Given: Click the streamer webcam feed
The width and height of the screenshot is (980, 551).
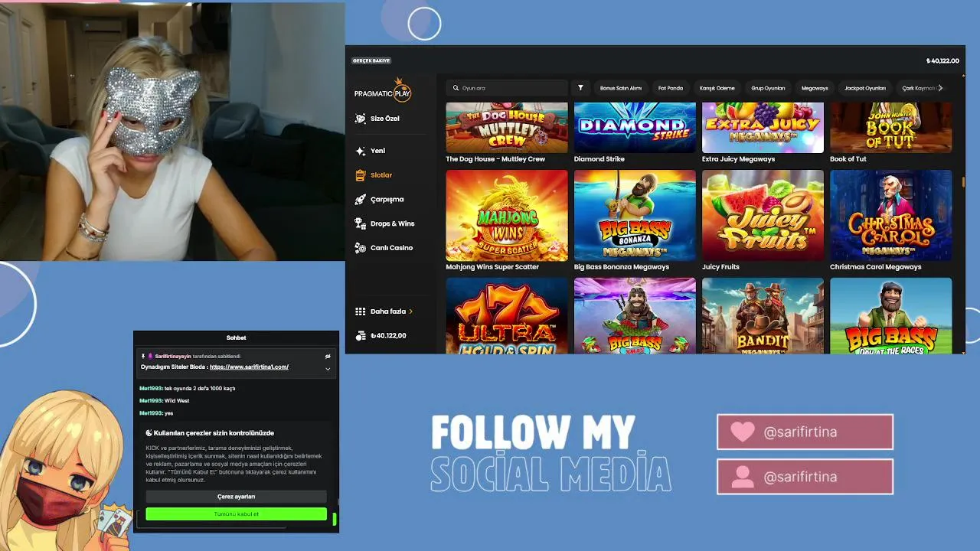Looking at the screenshot, I should [x=172, y=132].
